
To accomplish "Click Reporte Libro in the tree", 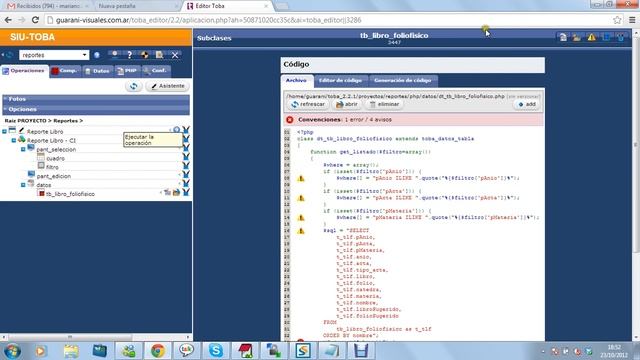I will tap(45, 132).
